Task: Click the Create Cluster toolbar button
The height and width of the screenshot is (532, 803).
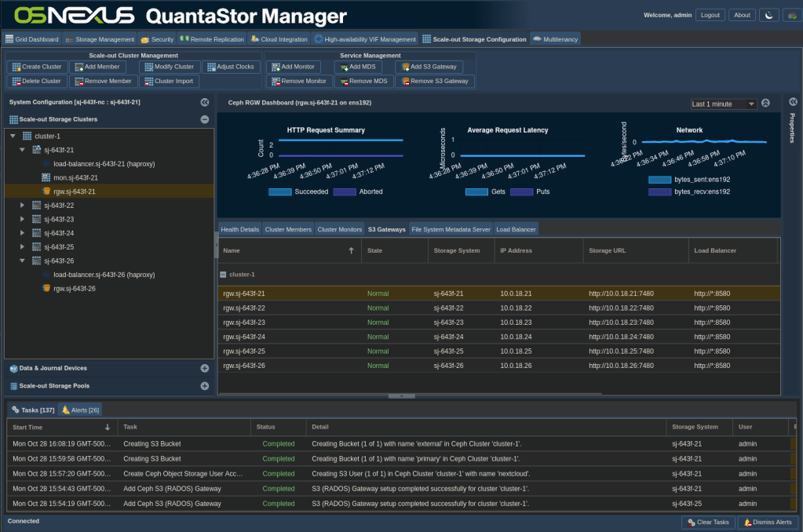Action: [x=36, y=67]
